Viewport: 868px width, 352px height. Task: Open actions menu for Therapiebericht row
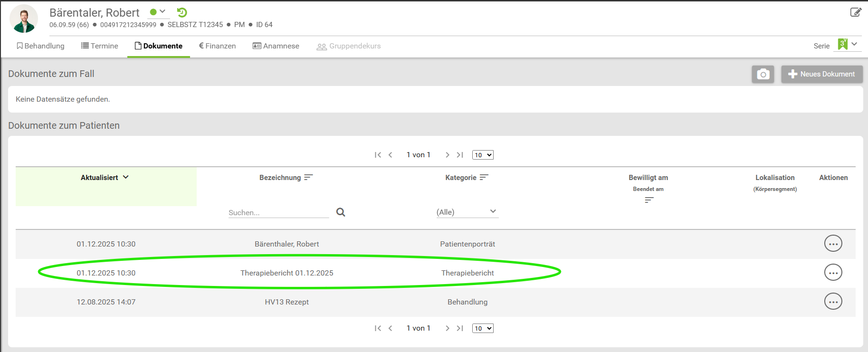pyautogui.click(x=833, y=273)
